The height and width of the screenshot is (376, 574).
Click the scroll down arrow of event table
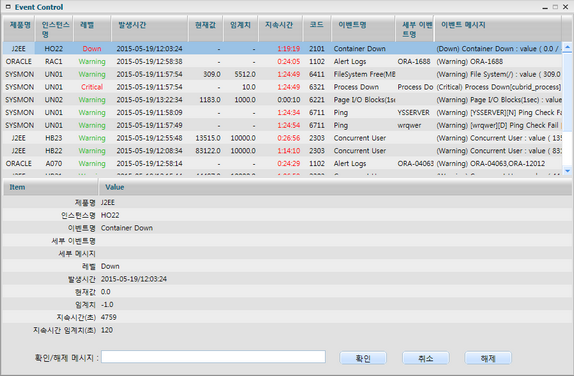point(567,171)
